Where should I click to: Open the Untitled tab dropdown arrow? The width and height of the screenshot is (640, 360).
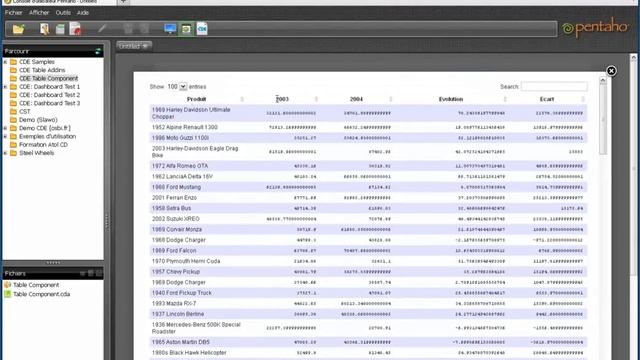(145, 46)
